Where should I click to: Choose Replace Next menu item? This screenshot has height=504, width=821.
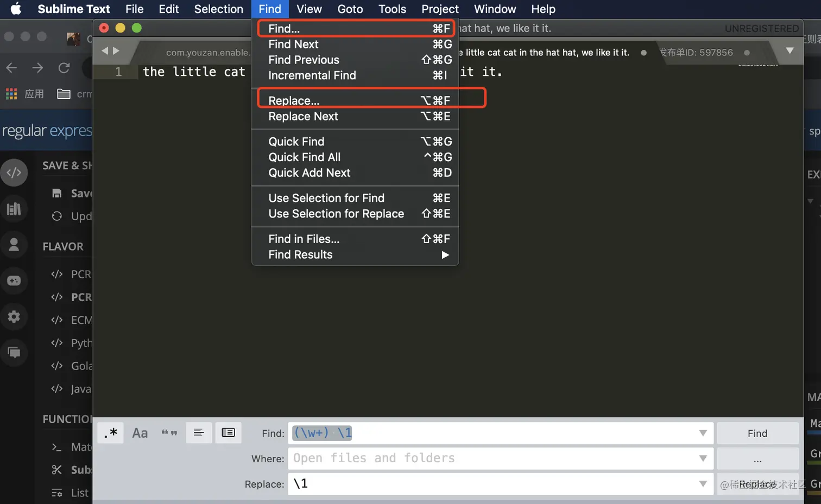point(355,116)
